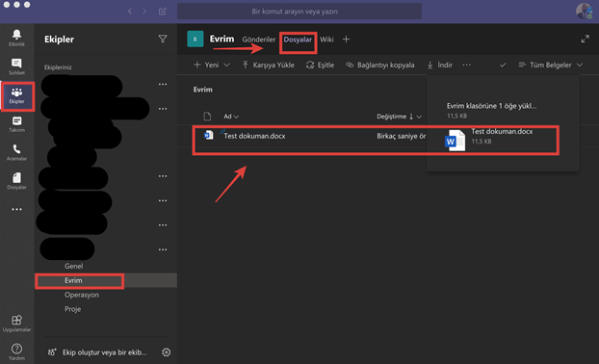Open the Sohbet chat icon
Viewport: 599px width, 364px height.
[x=16, y=66]
